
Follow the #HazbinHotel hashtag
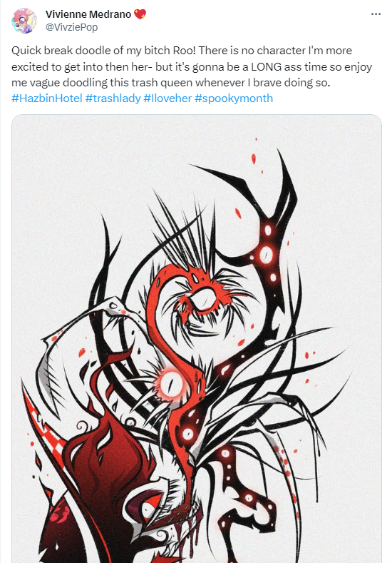click(x=47, y=98)
